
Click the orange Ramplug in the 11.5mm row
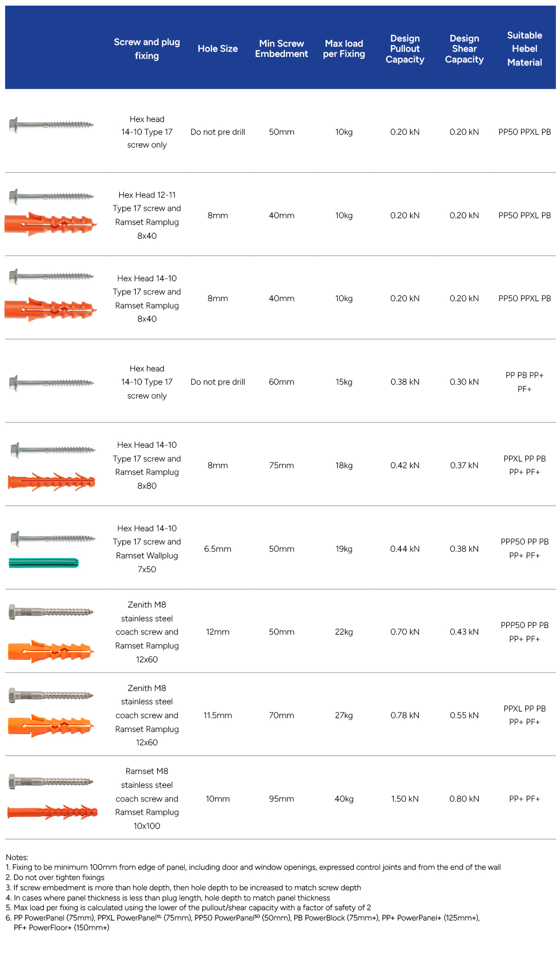pos(51,725)
